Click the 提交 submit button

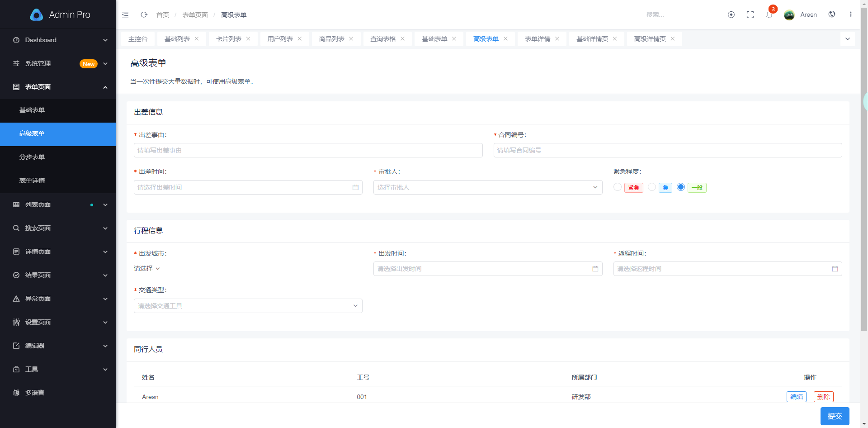click(x=835, y=416)
